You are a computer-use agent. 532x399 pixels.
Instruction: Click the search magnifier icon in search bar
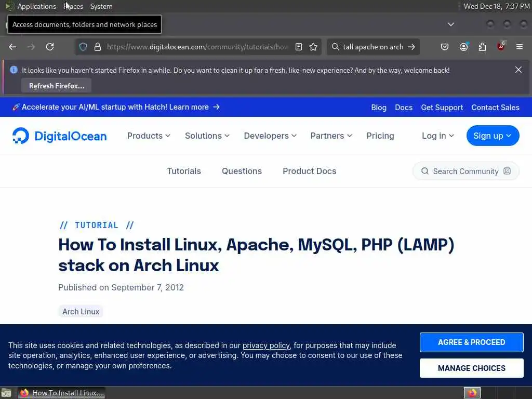[x=335, y=47]
